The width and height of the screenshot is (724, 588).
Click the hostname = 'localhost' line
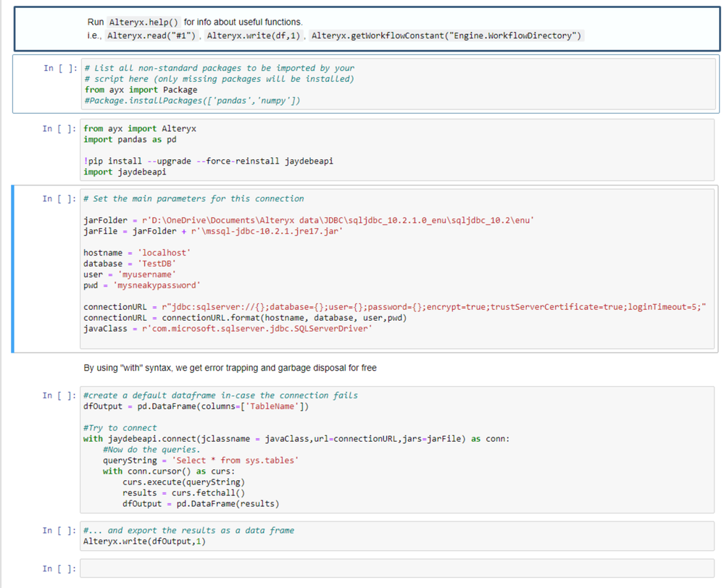coord(137,253)
